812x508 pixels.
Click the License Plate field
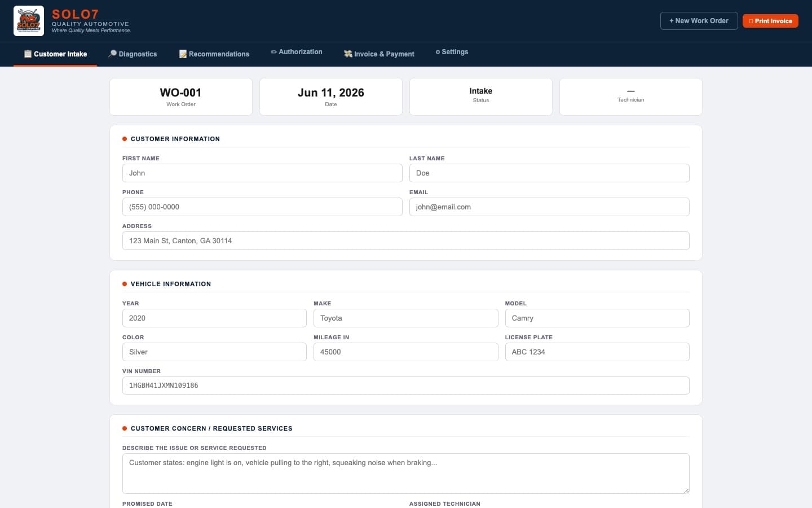click(597, 352)
